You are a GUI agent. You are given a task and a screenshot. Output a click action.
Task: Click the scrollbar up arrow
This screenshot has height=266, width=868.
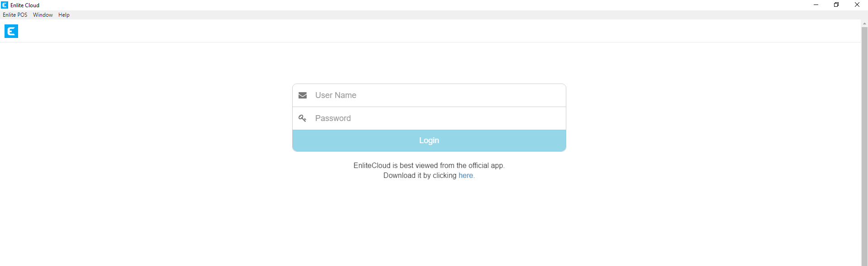click(864, 23)
